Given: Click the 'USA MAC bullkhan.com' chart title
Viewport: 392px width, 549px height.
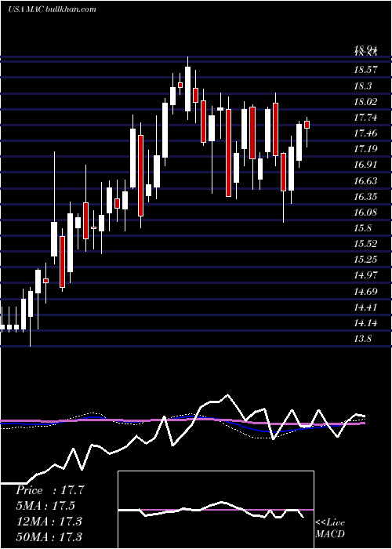Looking at the screenshot, I should 52,9.
